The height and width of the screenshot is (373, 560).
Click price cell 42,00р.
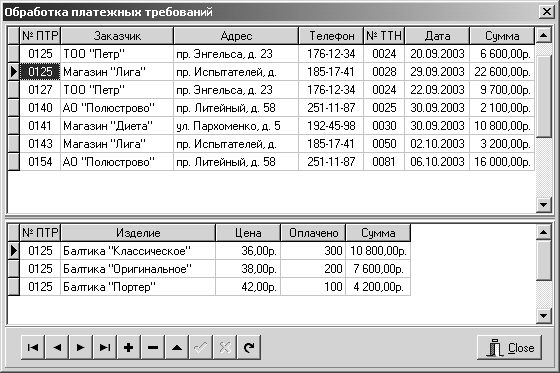(248, 287)
